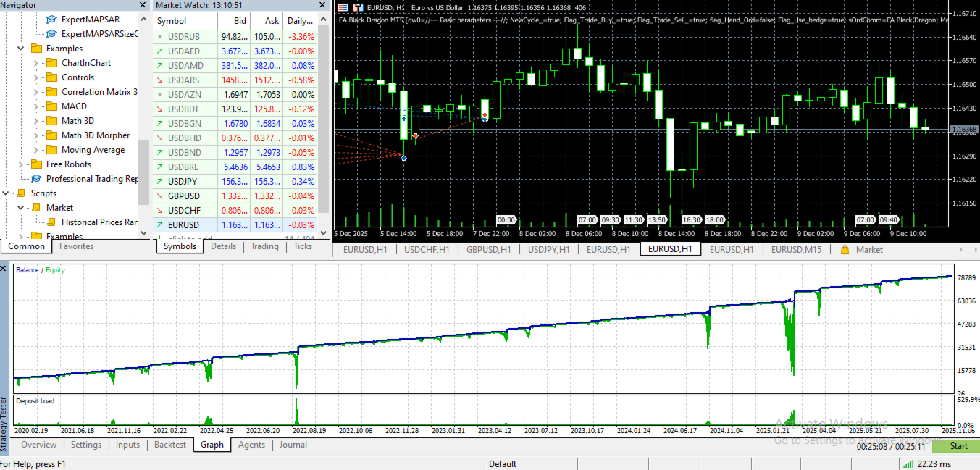Open the Inputs tab in Strategy Tester

(127, 445)
